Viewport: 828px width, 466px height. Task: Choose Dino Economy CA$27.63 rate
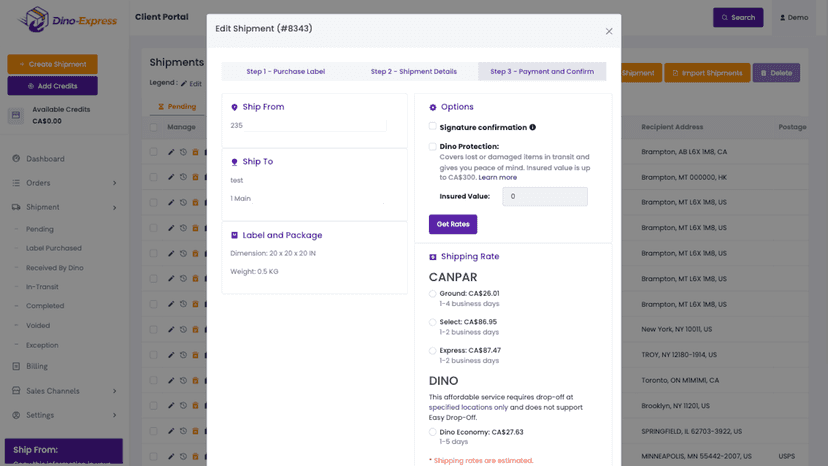[432, 432]
